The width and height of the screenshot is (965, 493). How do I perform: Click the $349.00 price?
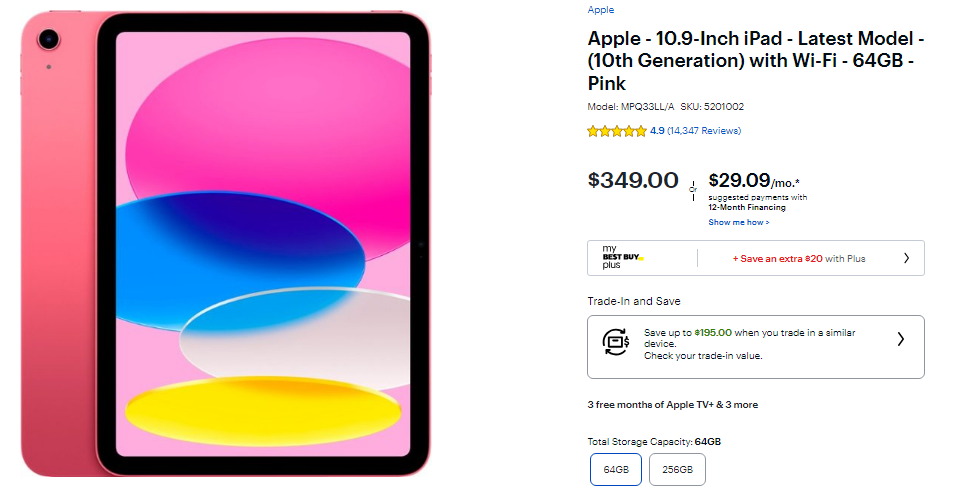tap(633, 180)
